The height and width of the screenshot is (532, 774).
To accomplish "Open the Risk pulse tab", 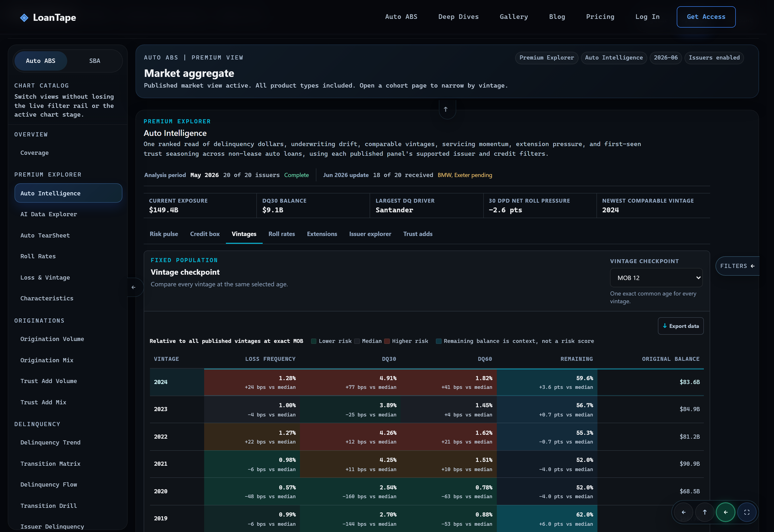I will point(164,234).
